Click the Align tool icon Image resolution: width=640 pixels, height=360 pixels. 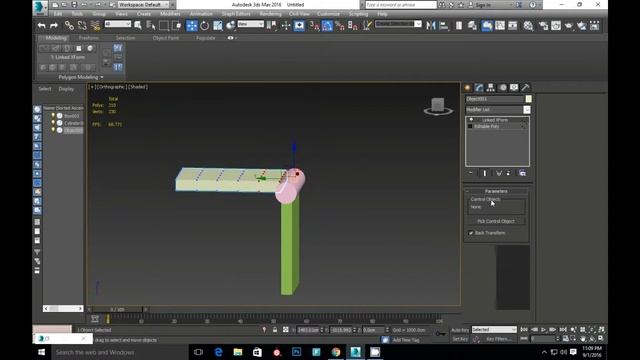click(x=444, y=26)
